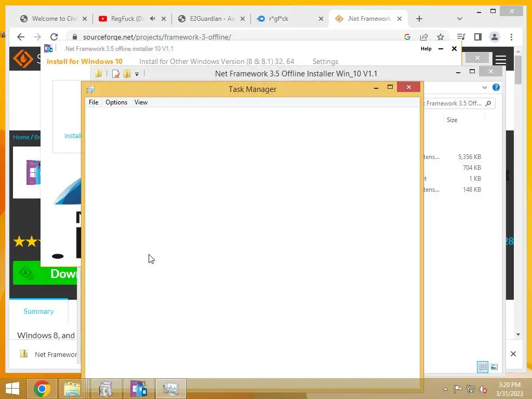Viewport: 532px width, 399px height.
Task: Open the Summary tab on SourceForge page
Action: point(38,311)
